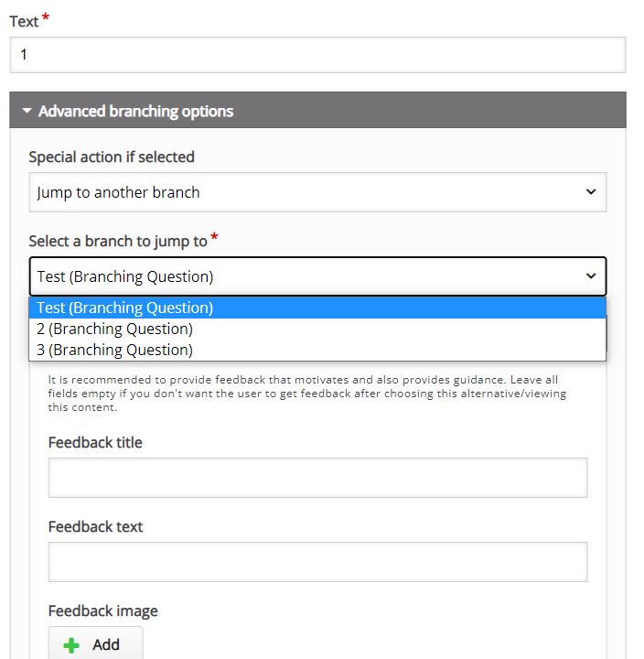Click the Text input field containing 1

(x=317, y=55)
